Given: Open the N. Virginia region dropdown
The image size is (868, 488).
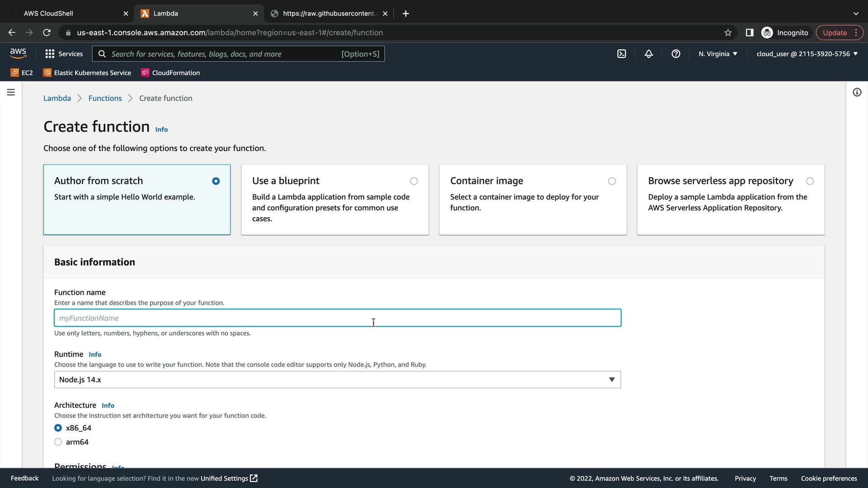Looking at the screenshot, I should coord(717,54).
